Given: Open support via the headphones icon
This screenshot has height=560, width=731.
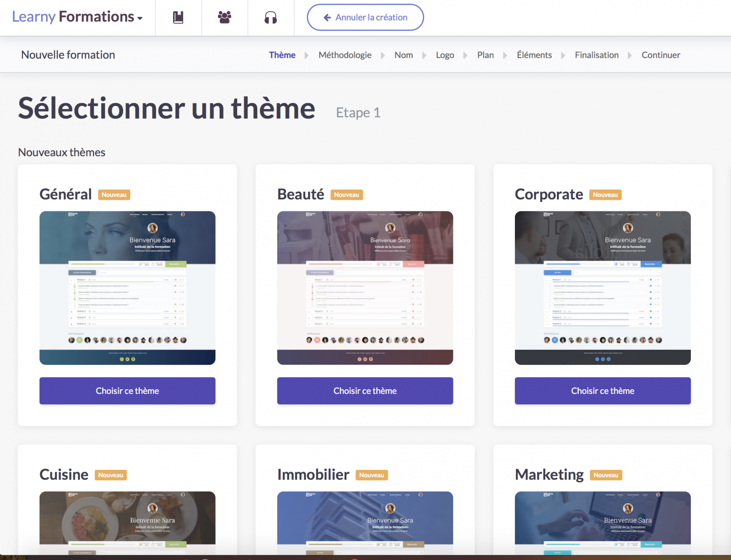Looking at the screenshot, I should click(x=271, y=17).
